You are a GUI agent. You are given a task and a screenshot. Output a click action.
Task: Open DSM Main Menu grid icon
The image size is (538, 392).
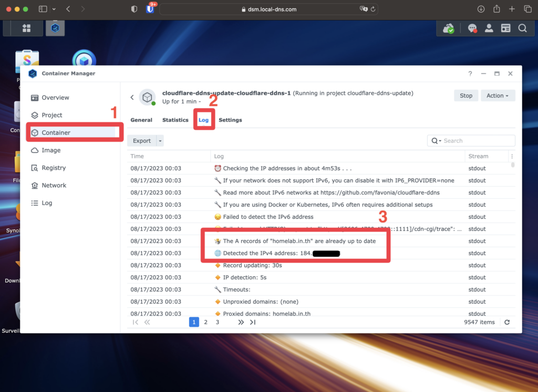26,28
